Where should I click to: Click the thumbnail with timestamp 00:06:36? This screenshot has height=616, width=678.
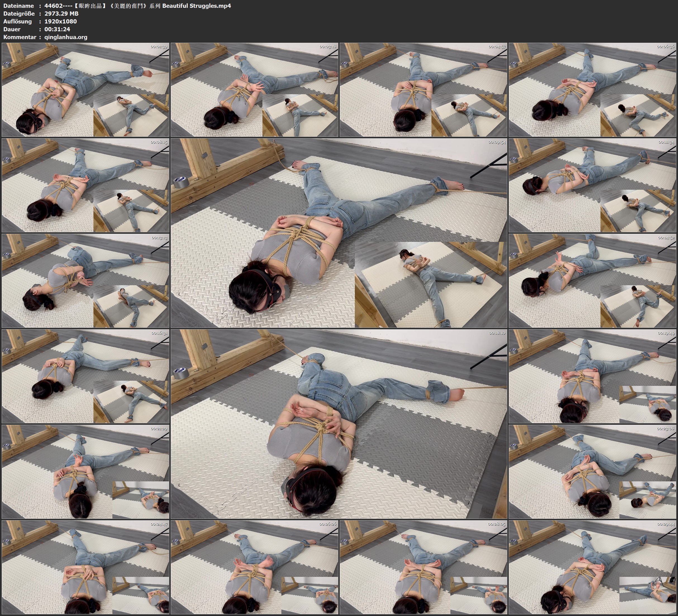click(593, 89)
